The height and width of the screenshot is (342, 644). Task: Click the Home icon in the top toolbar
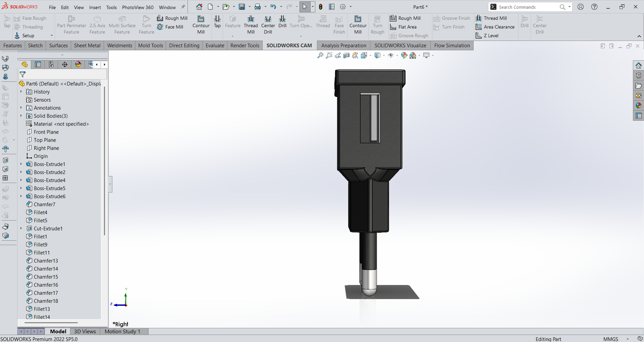pyautogui.click(x=199, y=7)
